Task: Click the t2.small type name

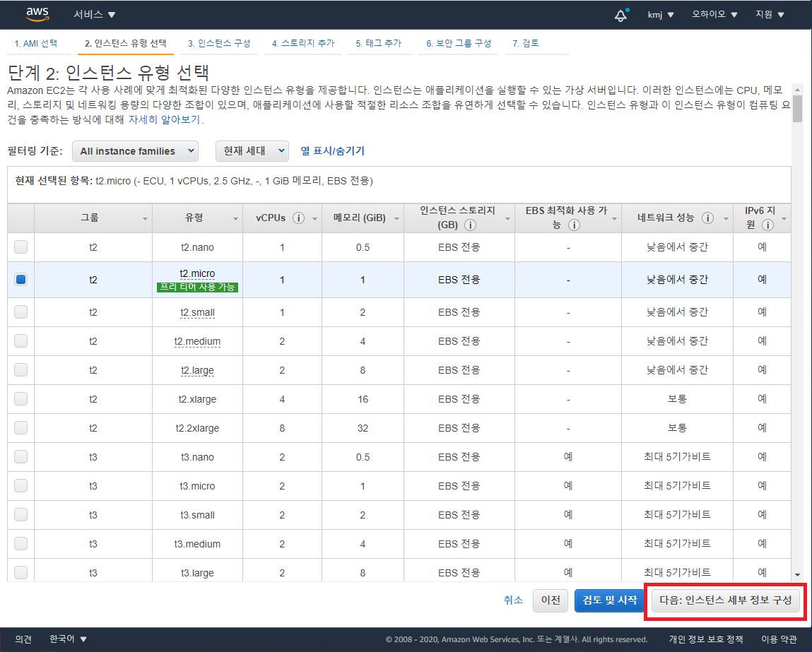Action: pos(197,312)
